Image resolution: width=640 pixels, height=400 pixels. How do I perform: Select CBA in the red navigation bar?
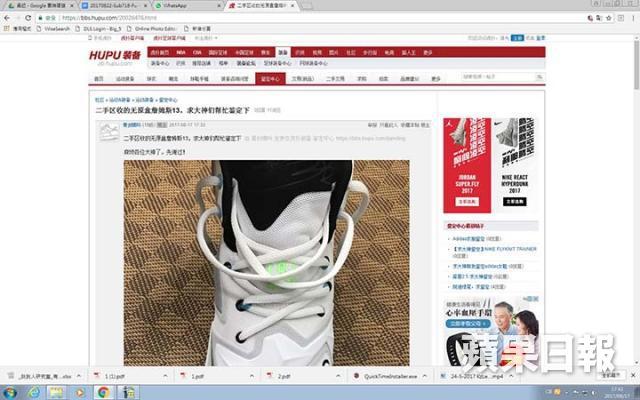pyautogui.click(x=197, y=53)
